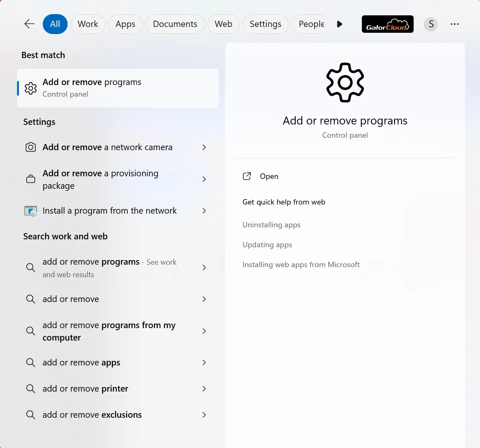Click the S account avatar
Viewport: 480px width, 448px height.
click(431, 24)
